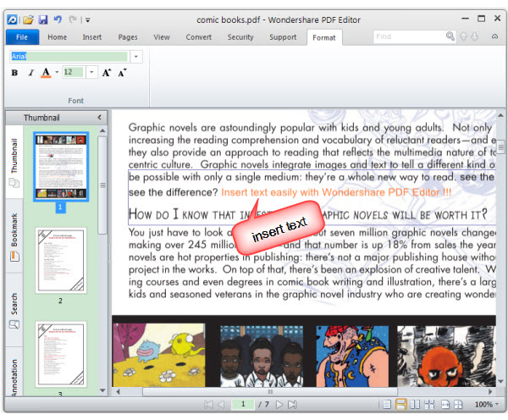Select the Format tab

(324, 37)
